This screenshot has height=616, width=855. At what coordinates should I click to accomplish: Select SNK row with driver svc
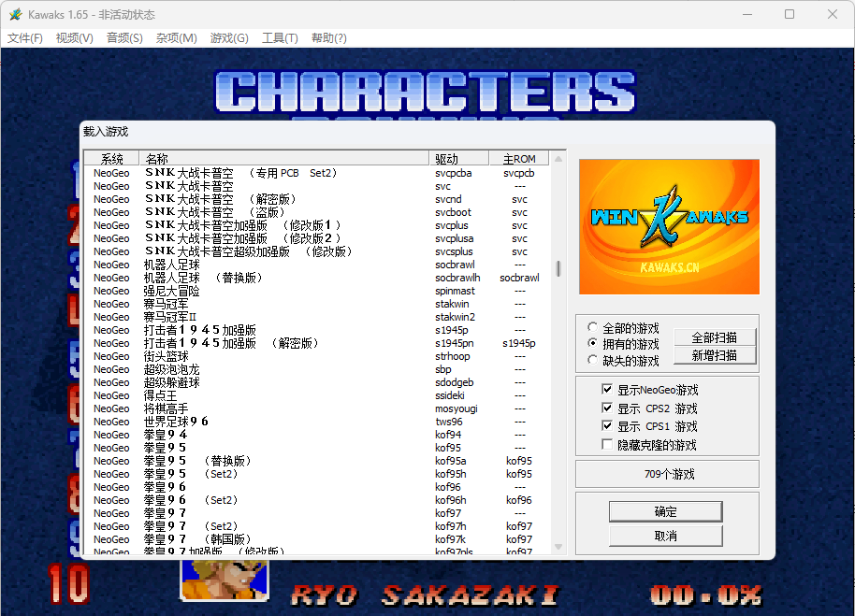[x=316, y=186]
